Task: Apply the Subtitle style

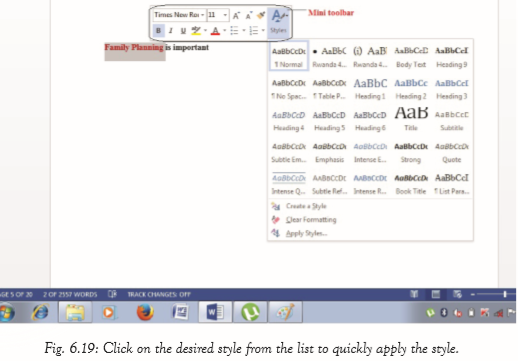Action: click(452, 121)
